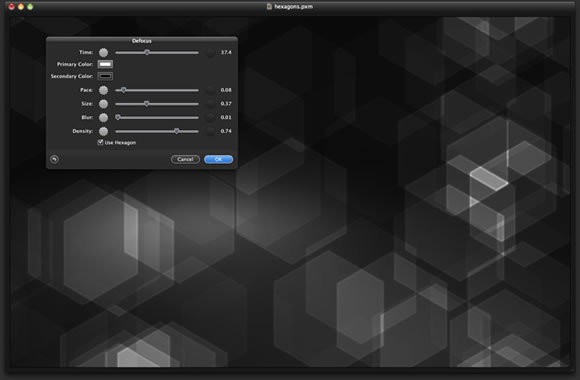Screen dimensions: 580x380
Task: Click the round gray knob beside Size
Action: coord(104,104)
